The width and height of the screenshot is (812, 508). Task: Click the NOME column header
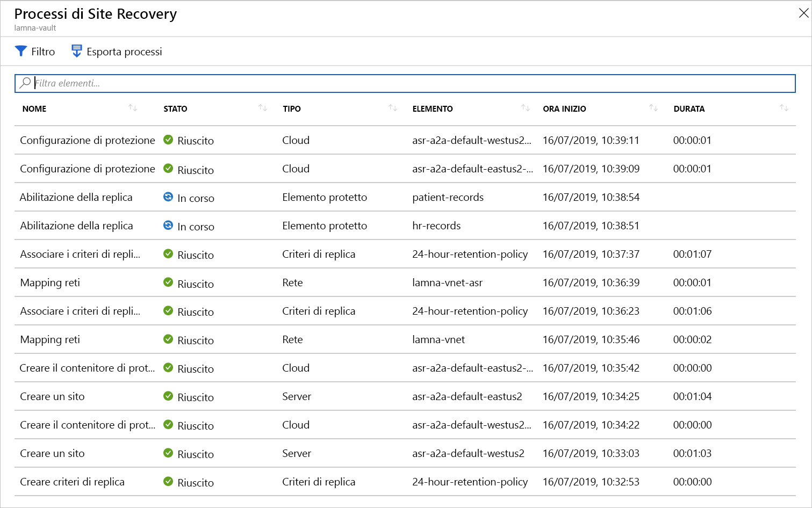pos(34,108)
